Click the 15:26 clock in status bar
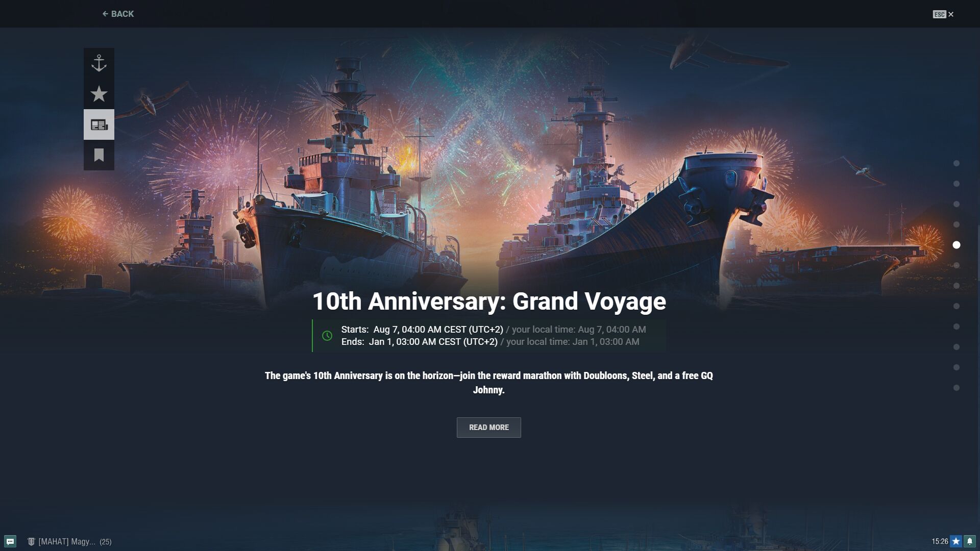980x551 pixels. point(940,541)
